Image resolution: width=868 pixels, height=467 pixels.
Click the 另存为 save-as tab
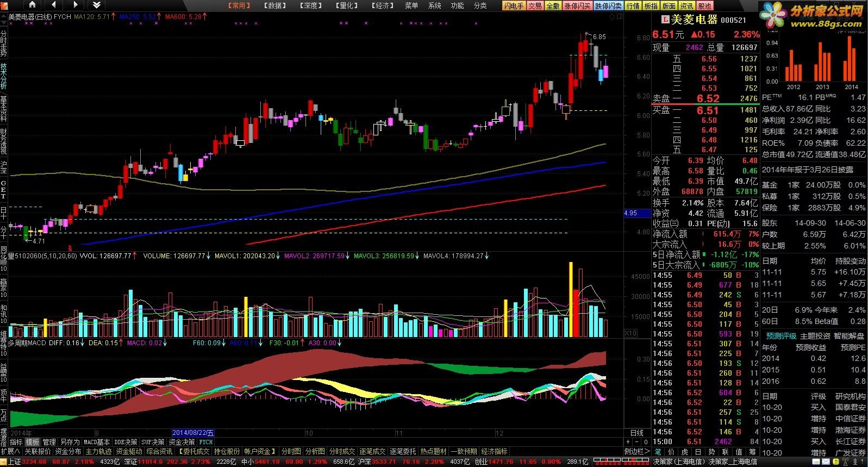tap(70, 442)
